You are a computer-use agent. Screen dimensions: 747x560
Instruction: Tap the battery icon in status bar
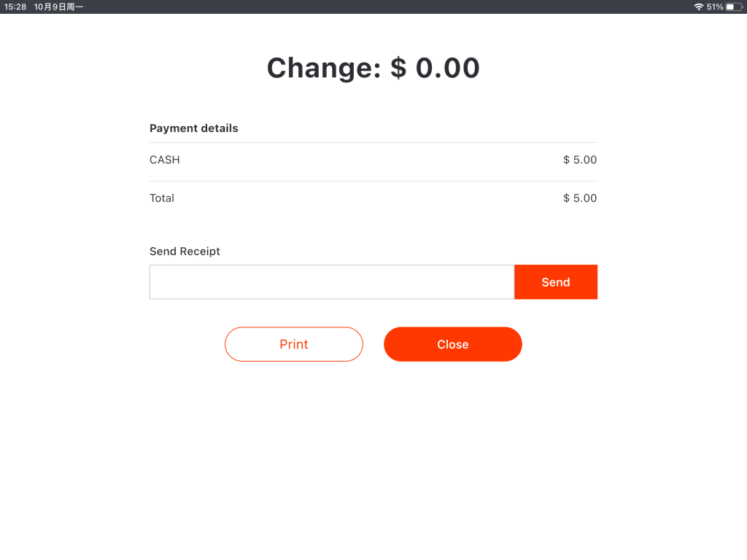tap(733, 7)
